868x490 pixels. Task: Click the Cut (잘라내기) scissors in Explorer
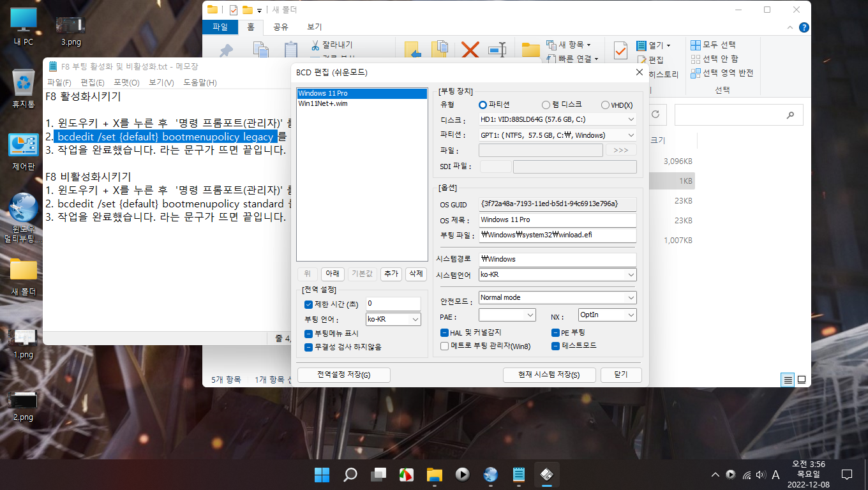331,45
